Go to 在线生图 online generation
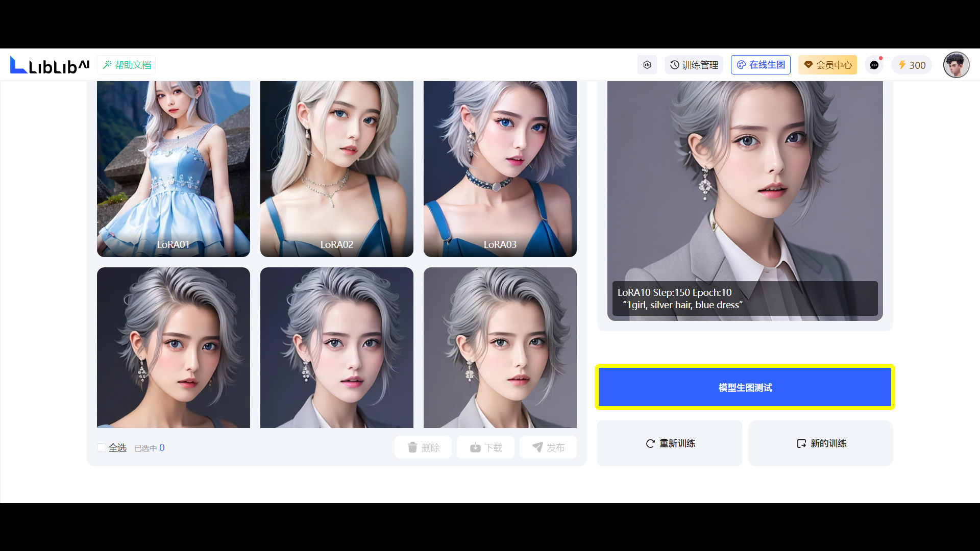 point(761,65)
